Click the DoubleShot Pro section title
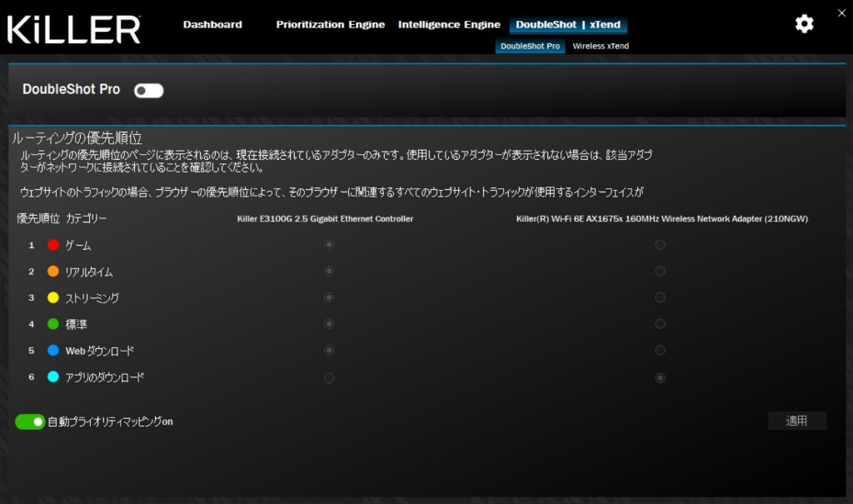The width and height of the screenshot is (853, 504). 72,89
